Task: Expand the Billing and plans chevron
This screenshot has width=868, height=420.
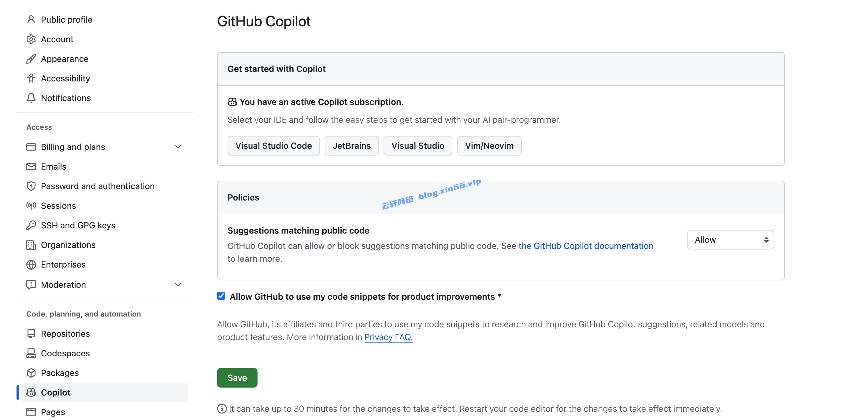Action: pos(178,147)
